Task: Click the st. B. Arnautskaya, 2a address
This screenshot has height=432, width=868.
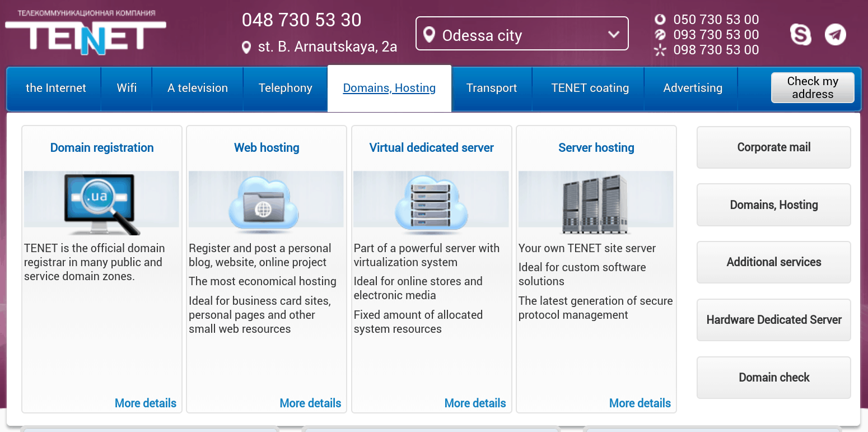Action: [328, 47]
